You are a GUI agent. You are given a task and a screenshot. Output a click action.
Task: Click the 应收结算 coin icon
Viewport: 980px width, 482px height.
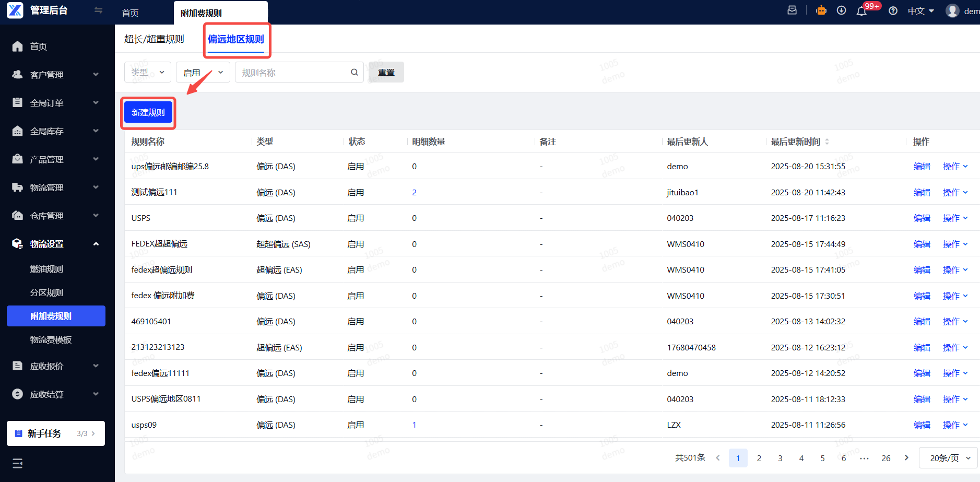point(18,394)
